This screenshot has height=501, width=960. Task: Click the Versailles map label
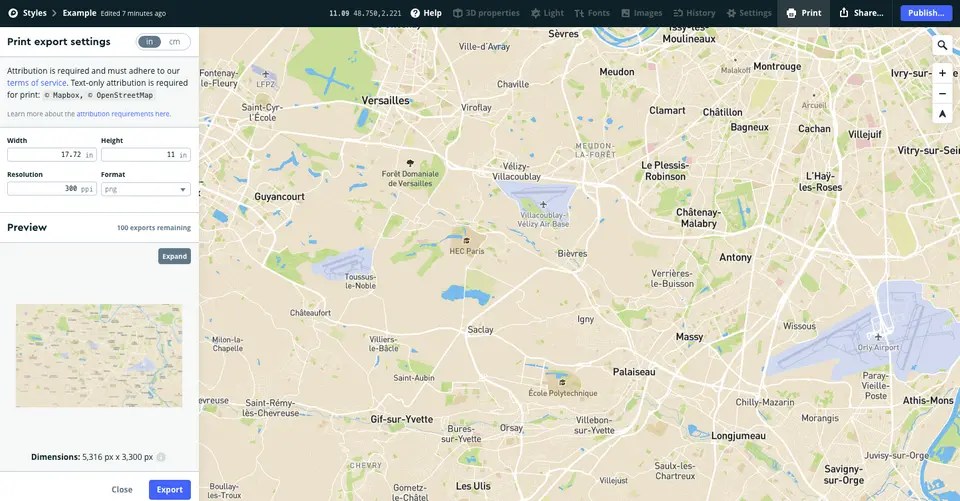tap(385, 100)
